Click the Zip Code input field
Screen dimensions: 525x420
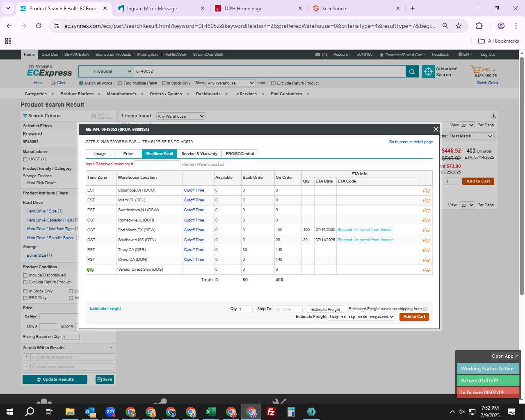(288, 309)
